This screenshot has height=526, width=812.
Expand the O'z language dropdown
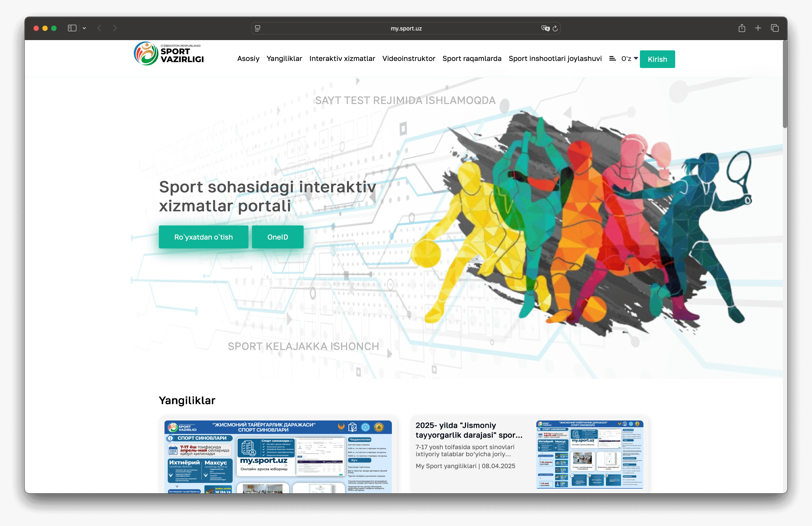tap(630, 59)
